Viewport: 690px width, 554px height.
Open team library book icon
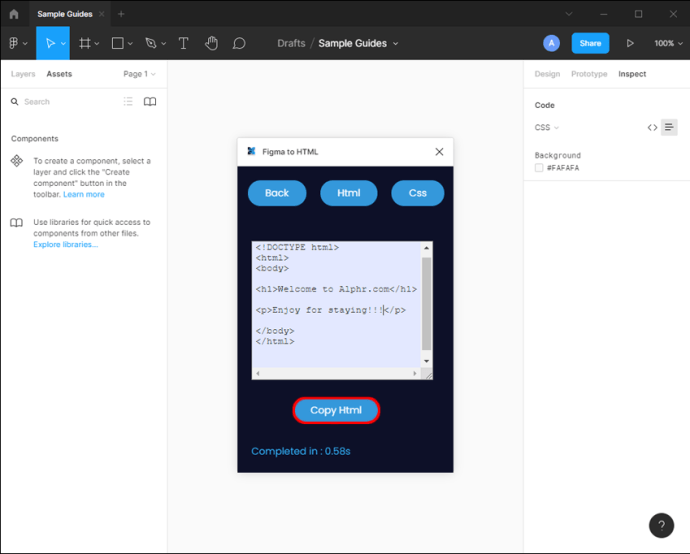[x=150, y=102]
